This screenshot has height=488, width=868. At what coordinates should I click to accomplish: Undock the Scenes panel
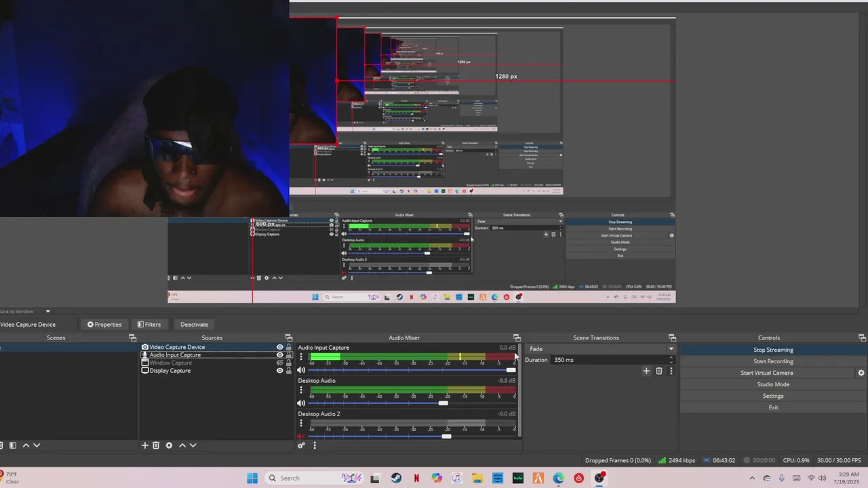132,338
